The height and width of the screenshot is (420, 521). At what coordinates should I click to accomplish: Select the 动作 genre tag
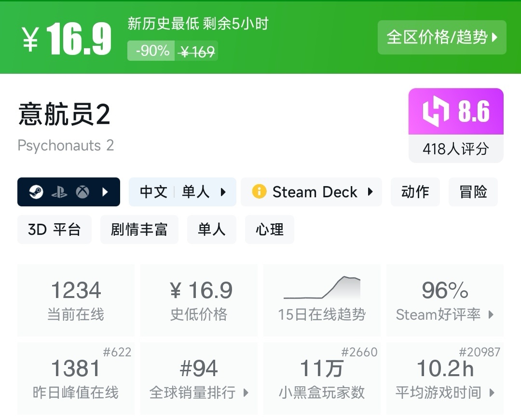(415, 192)
